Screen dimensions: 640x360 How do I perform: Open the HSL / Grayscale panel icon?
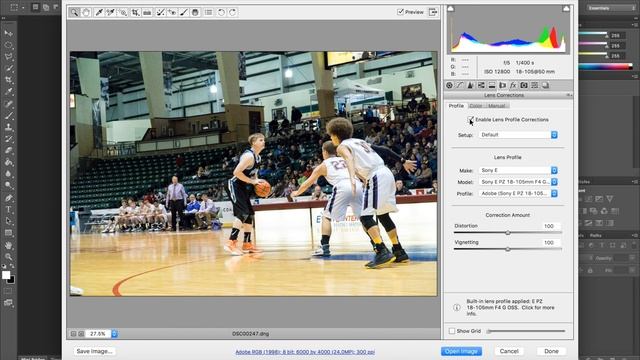pos(481,85)
